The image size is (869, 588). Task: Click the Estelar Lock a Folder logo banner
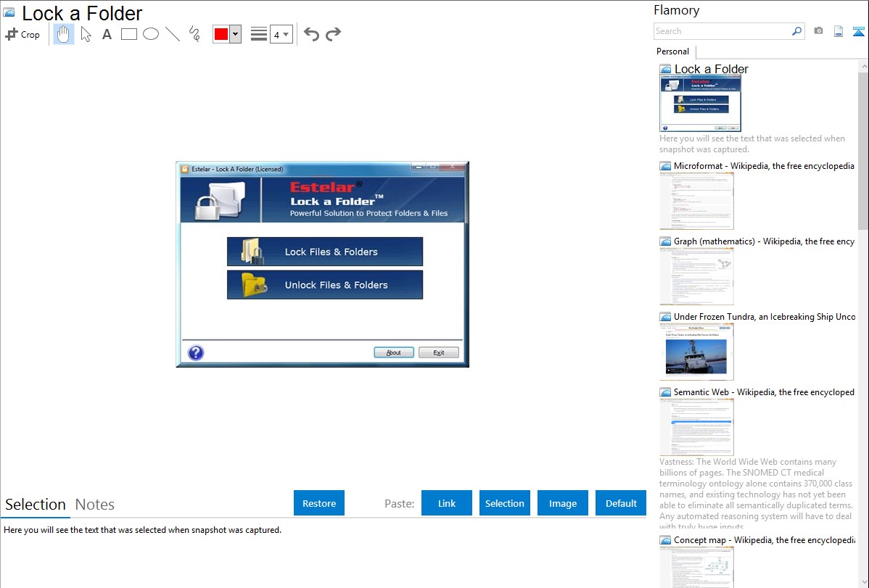coord(323,199)
